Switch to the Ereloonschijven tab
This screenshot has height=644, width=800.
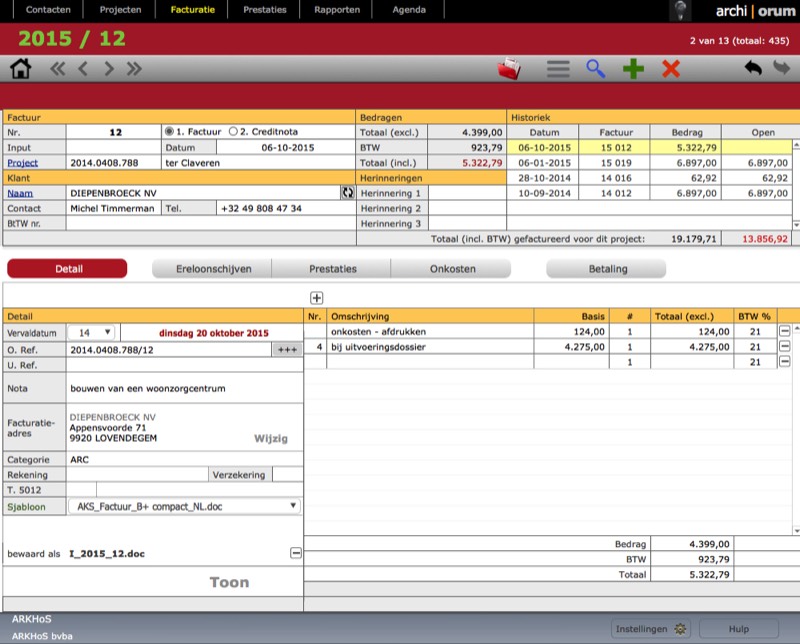tap(213, 269)
